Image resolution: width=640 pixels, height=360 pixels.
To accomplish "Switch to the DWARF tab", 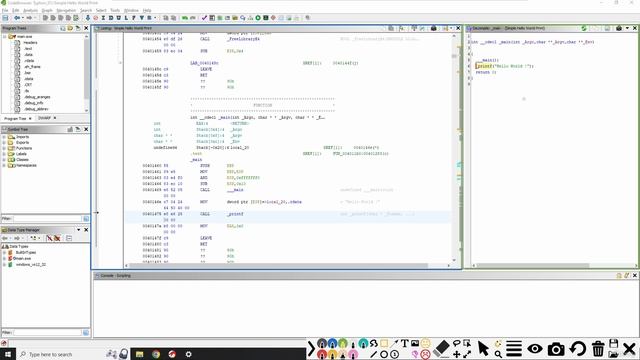I will [44, 118].
